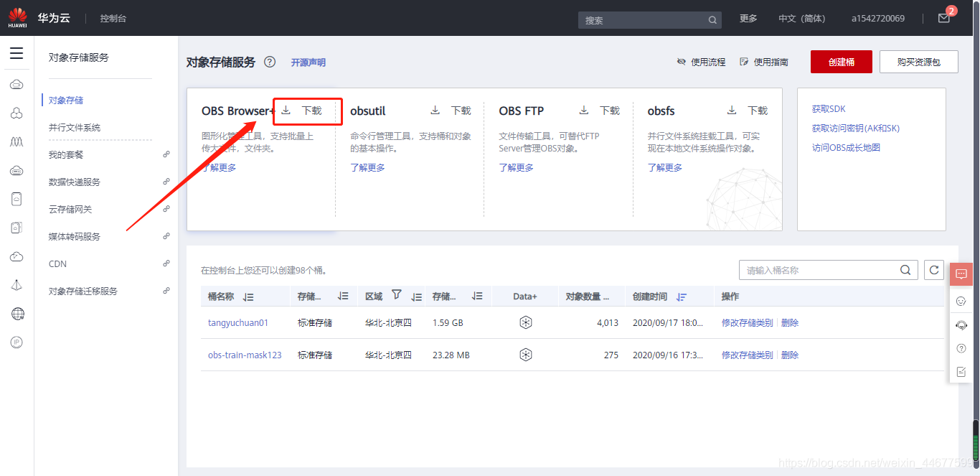
Task: Open 更多 menu in top bar
Action: coord(748,19)
